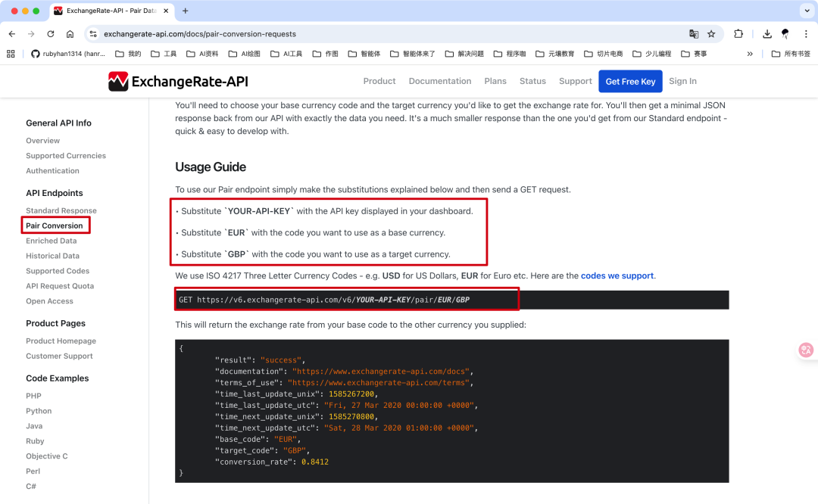This screenshot has height=504, width=818.
Task: Open the Supported Codes sidebar link
Action: 58,271
